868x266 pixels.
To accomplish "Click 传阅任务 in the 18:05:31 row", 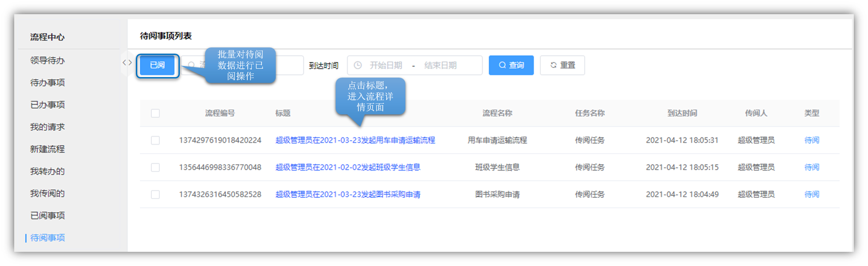I will pyautogui.click(x=590, y=140).
